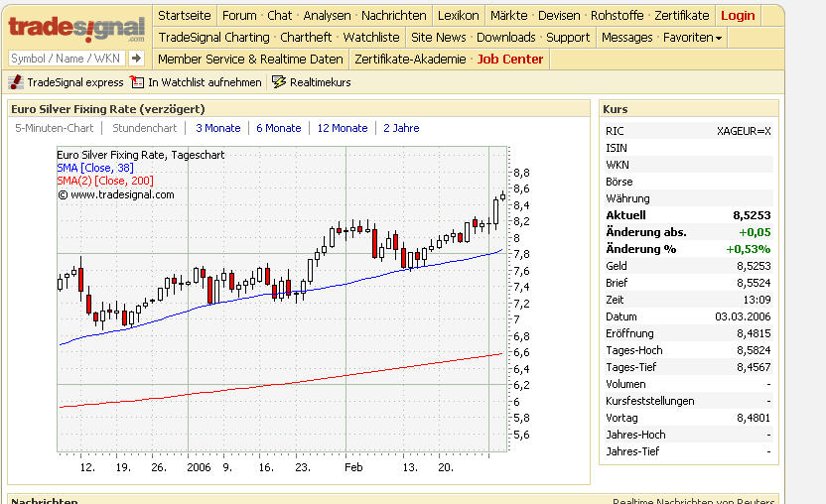Click the Realtimekurs icon
The width and height of the screenshot is (826, 504).
tap(279, 82)
